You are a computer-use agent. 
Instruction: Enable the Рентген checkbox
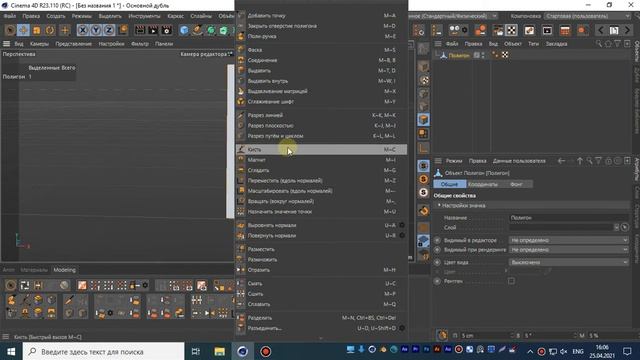pyautogui.click(x=511, y=281)
